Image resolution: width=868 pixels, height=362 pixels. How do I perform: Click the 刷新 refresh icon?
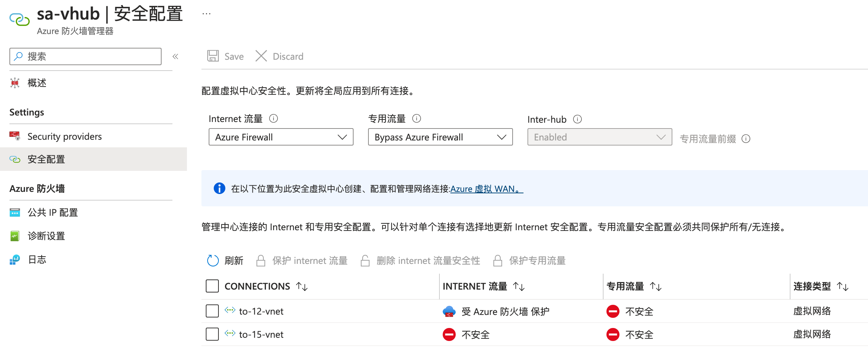(x=213, y=260)
